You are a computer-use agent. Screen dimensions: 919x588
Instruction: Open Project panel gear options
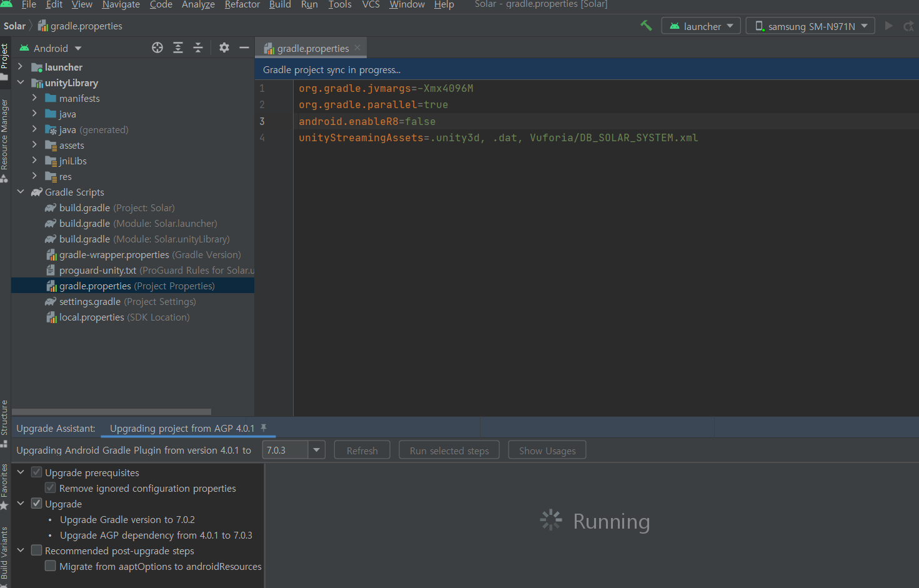[224, 47]
